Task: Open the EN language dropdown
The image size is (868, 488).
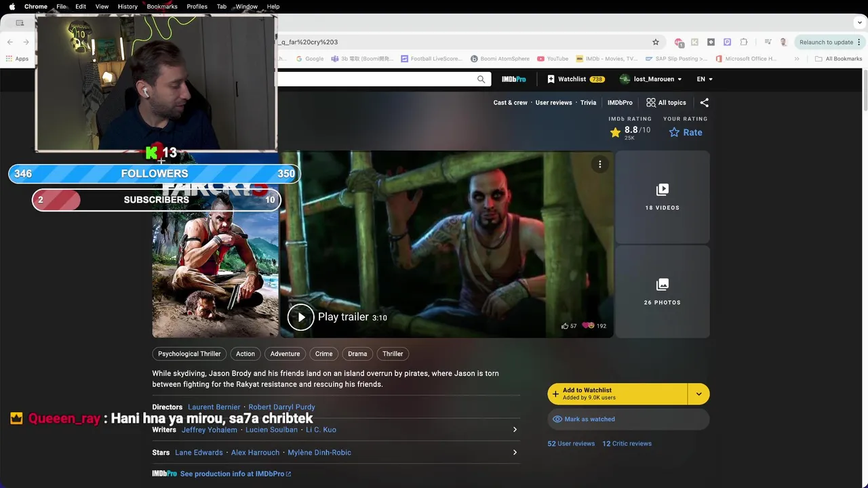Action: [x=705, y=79]
